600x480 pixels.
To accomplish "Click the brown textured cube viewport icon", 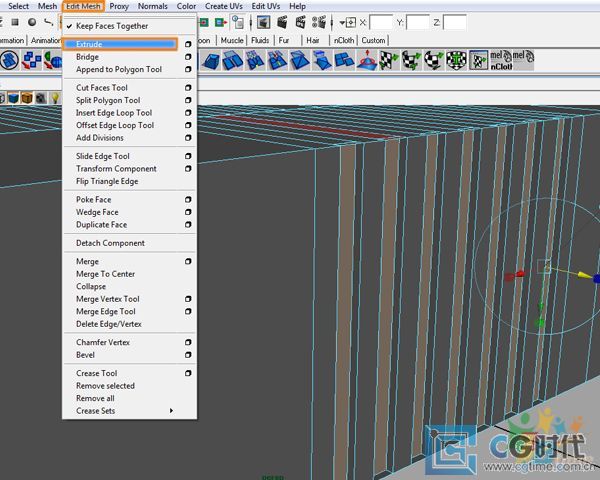I will 27,98.
